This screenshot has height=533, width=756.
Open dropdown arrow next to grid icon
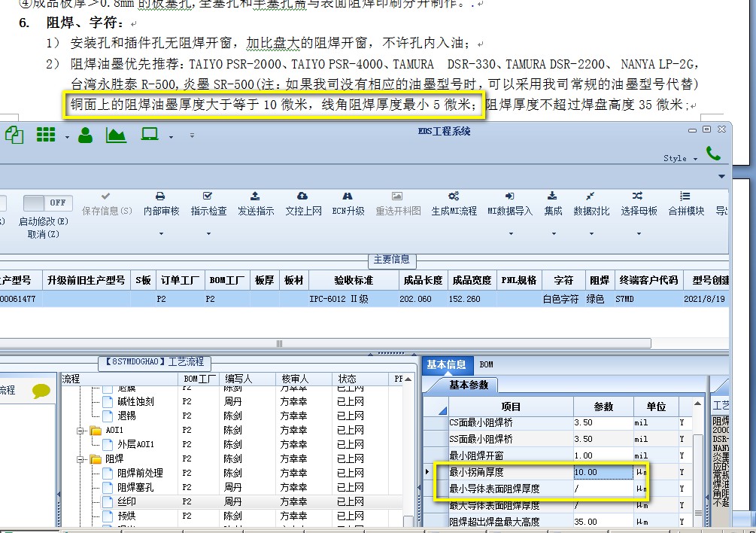(67, 138)
